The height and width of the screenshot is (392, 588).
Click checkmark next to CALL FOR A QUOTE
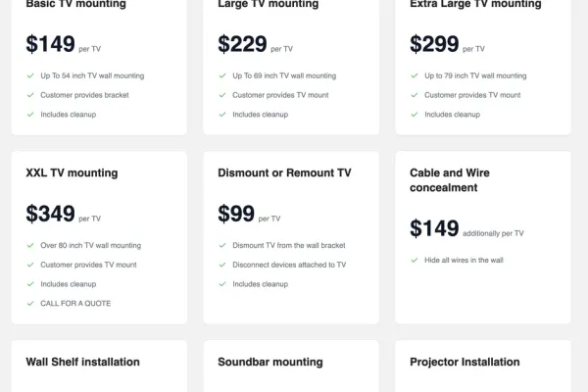30,304
